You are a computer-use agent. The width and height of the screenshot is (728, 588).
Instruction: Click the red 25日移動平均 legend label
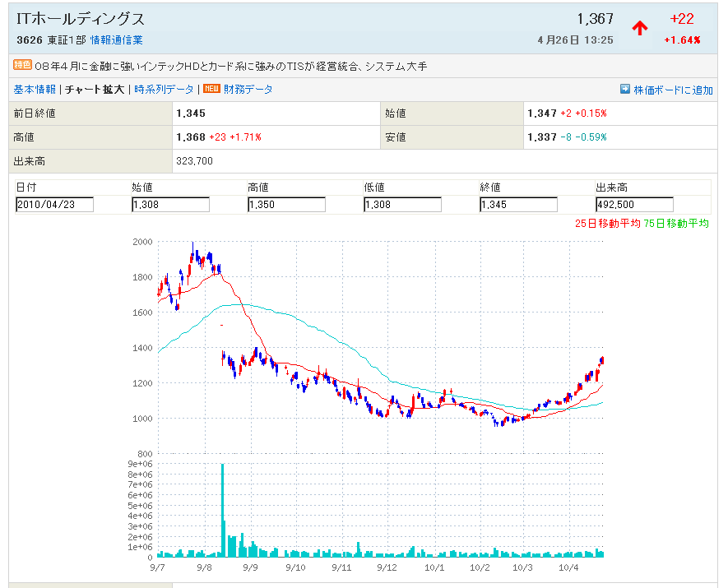608,223
